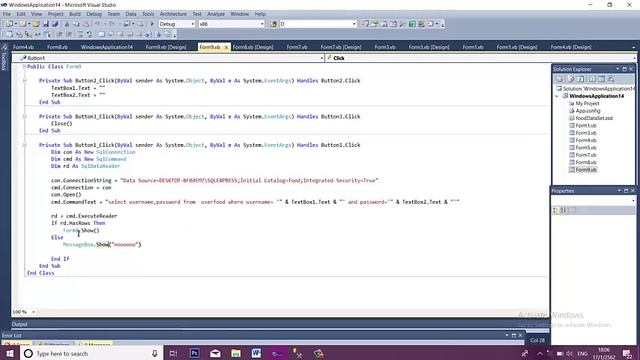Screen dimensions: 640x360
Task: Click Show All Files in Solution Explorer
Action: click(571, 79)
